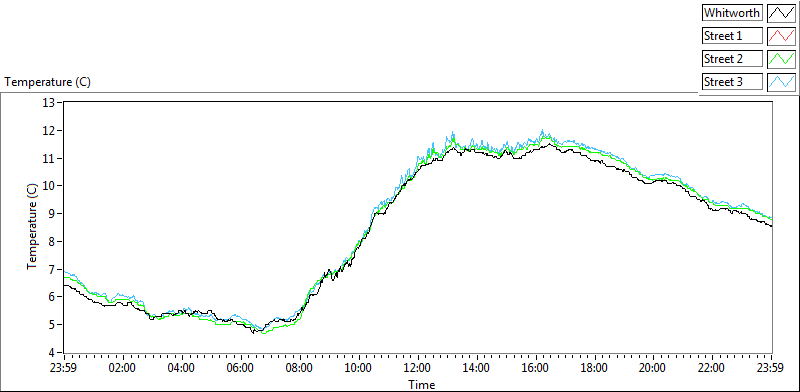Image resolution: width=800 pixels, height=392 pixels.
Task: Click the Street 1 red plot line icon
Action: click(x=781, y=36)
